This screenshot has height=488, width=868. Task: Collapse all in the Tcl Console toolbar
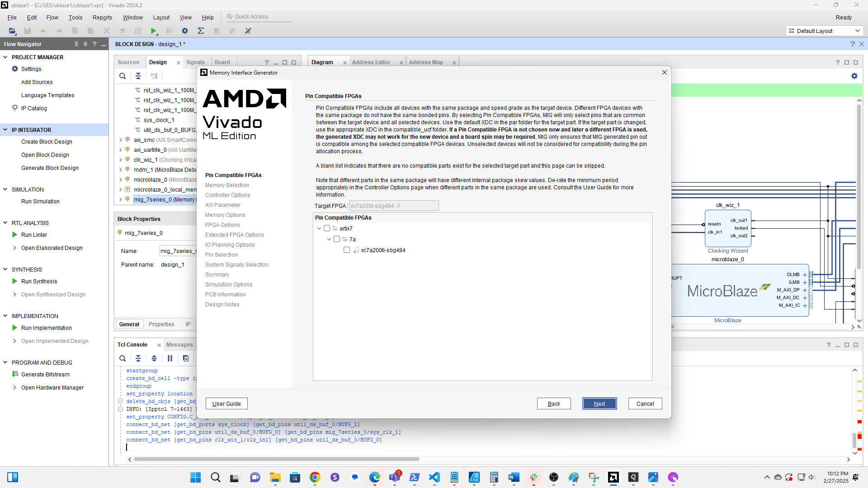(x=138, y=358)
